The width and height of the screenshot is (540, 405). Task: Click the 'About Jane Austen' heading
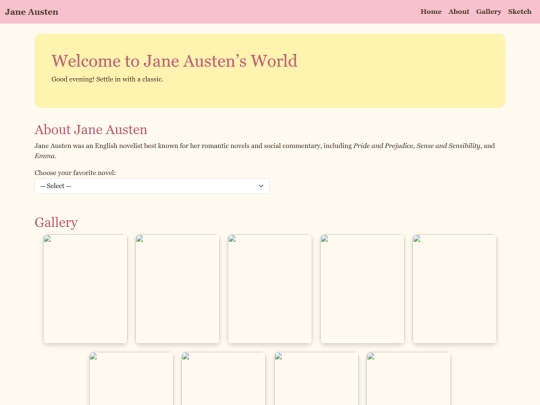click(91, 129)
